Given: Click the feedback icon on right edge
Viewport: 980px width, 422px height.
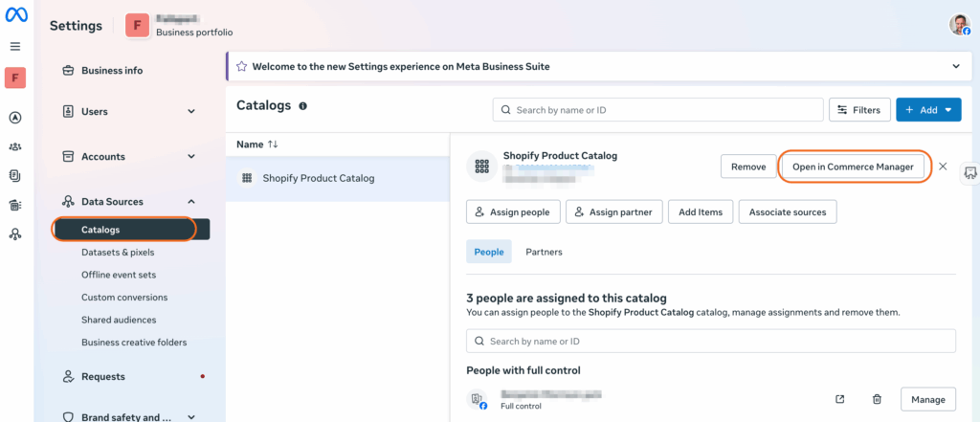Looking at the screenshot, I should pyautogui.click(x=969, y=172).
